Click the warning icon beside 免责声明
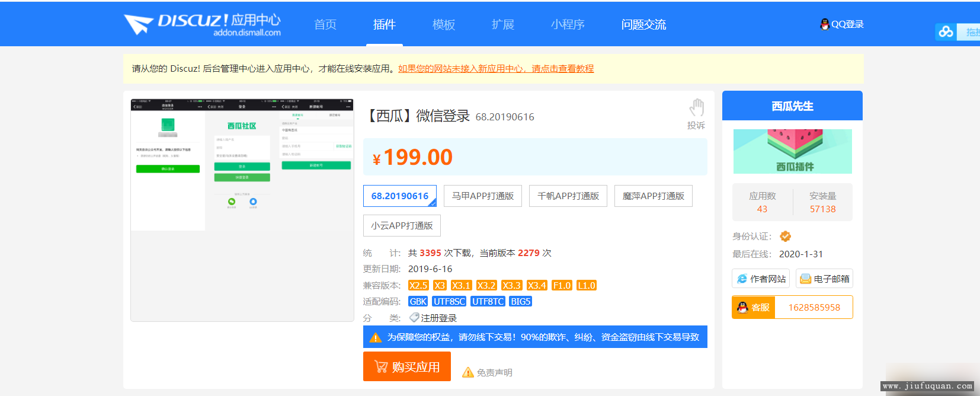This screenshot has width=980, height=396. click(x=468, y=372)
